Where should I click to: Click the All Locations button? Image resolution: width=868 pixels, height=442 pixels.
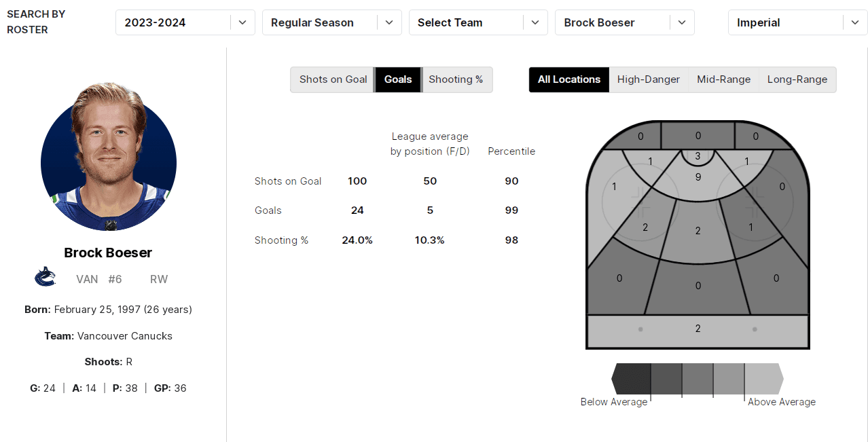click(569, 79)
